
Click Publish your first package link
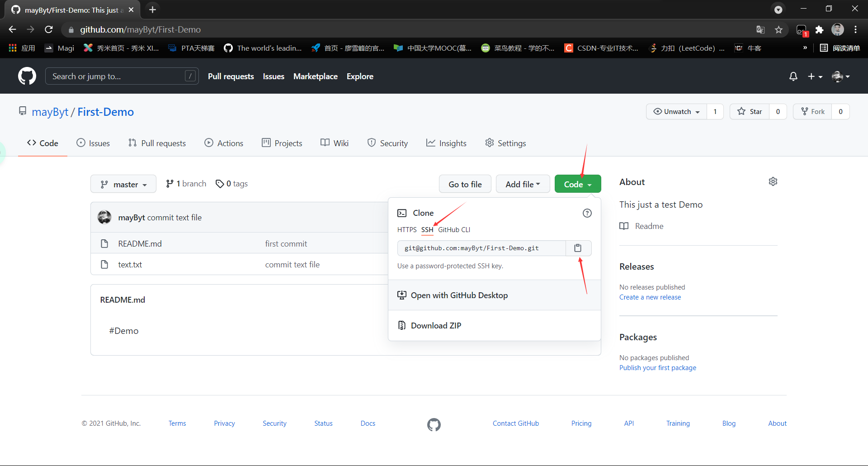click(x=658, y=368)
